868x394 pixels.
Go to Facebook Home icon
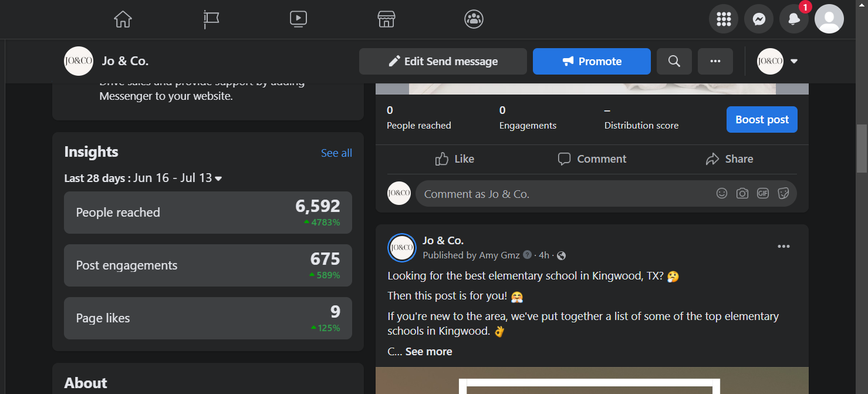[123, 19]
